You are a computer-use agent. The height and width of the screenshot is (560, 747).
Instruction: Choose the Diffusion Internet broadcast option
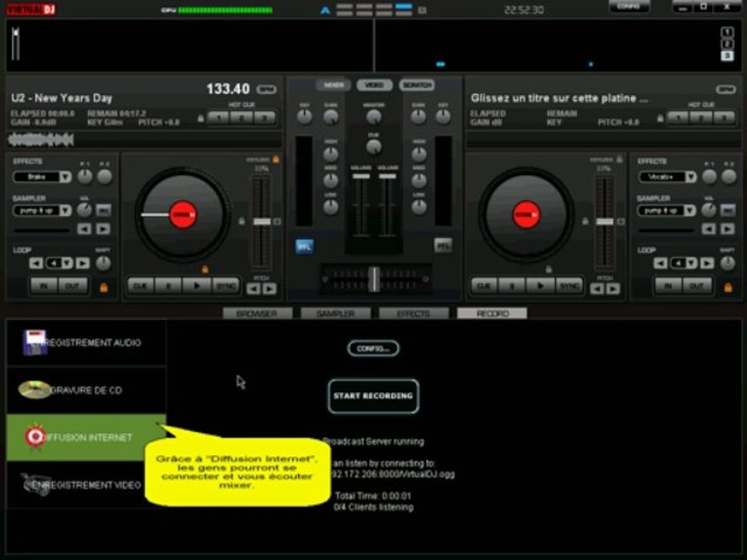tap(86, 437)
